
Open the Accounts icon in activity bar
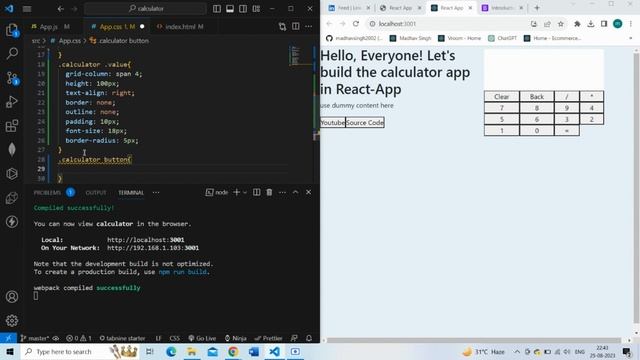pyautogui.click(x=12, y=297)
